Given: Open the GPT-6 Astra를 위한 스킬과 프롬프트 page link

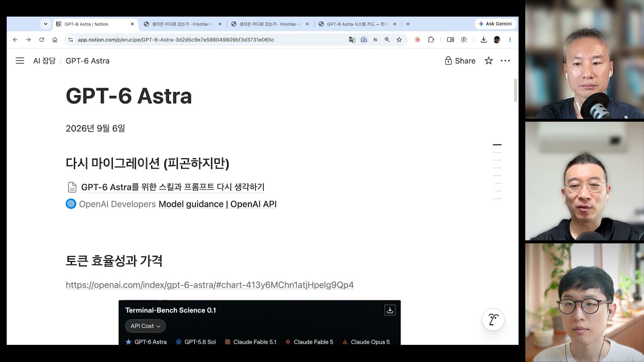Looking at the screenshot, I should [173, 187].
